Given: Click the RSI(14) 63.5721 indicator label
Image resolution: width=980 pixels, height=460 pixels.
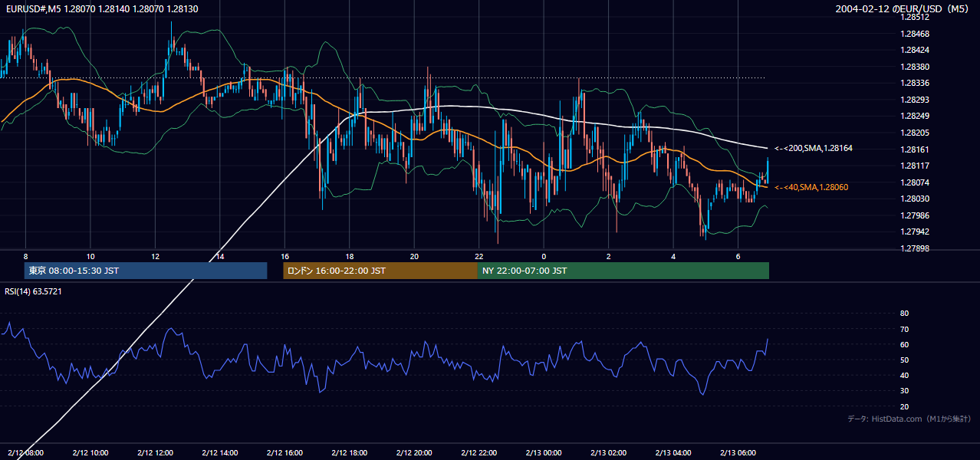Looking at the screenshot, I should pos(34,291).
